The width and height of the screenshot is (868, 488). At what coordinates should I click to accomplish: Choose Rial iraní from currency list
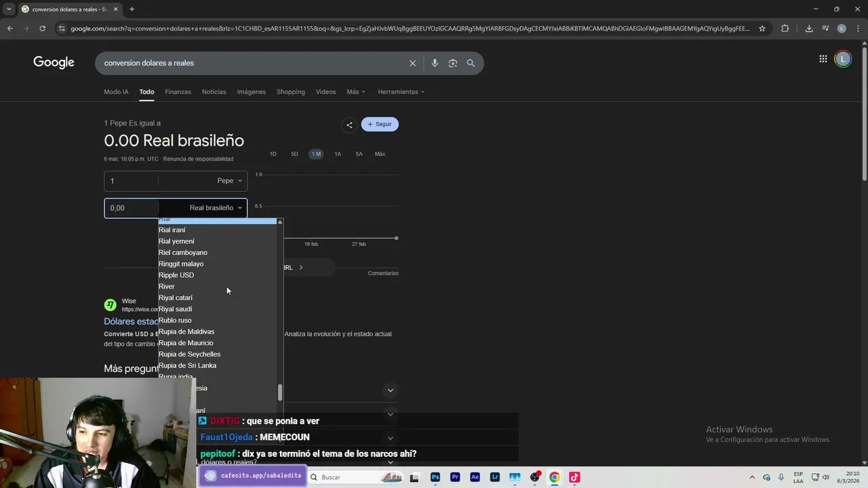tap(218, 230)
